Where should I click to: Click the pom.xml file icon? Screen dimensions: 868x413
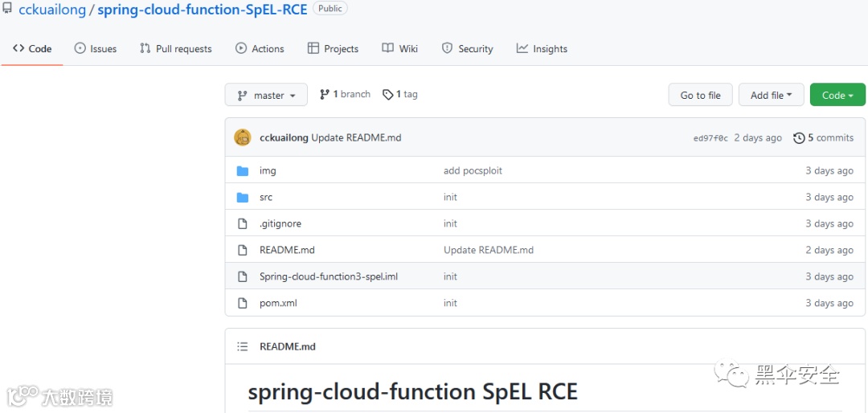click(x=243, y=304)
